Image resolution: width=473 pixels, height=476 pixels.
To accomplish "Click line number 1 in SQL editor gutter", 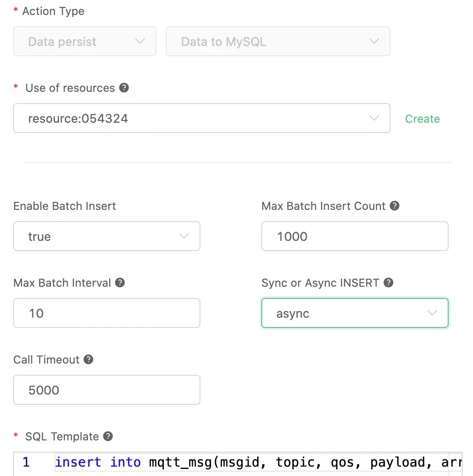I will (26, 462).
